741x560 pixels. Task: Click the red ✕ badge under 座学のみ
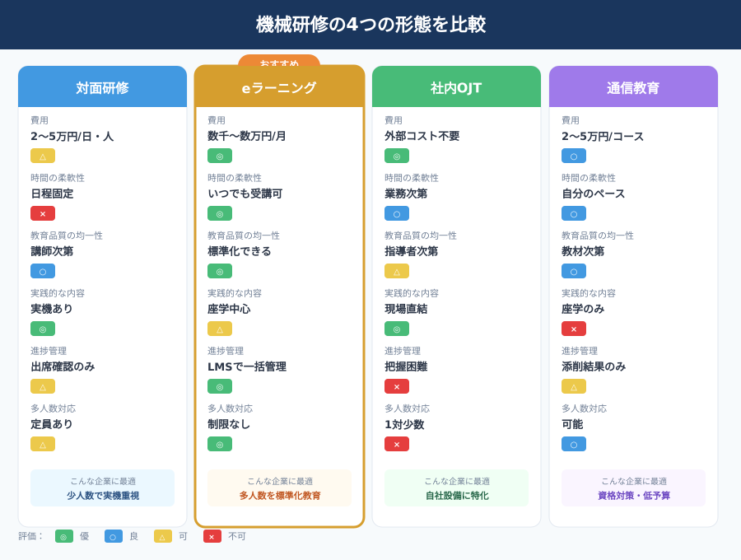click(574, 329)
